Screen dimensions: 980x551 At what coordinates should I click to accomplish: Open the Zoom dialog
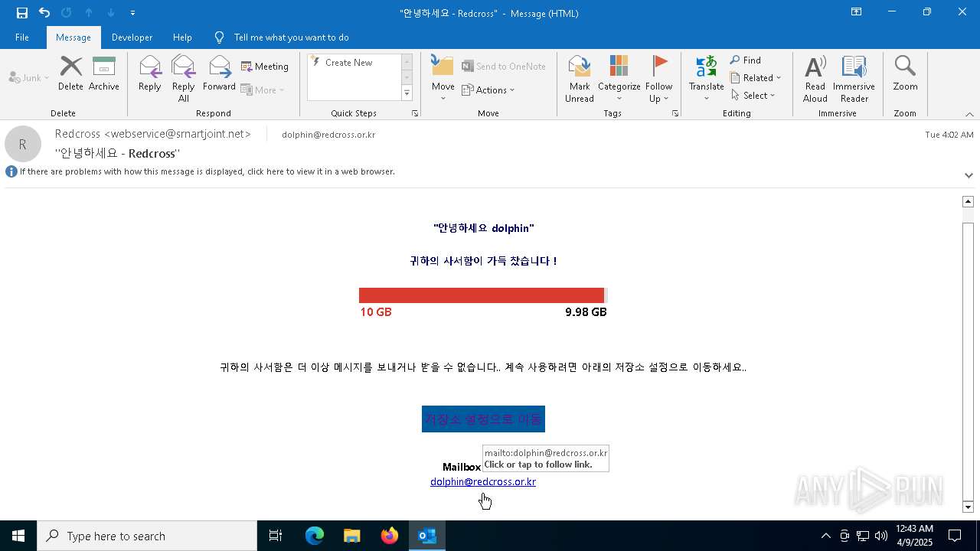[x=905, y=73]
